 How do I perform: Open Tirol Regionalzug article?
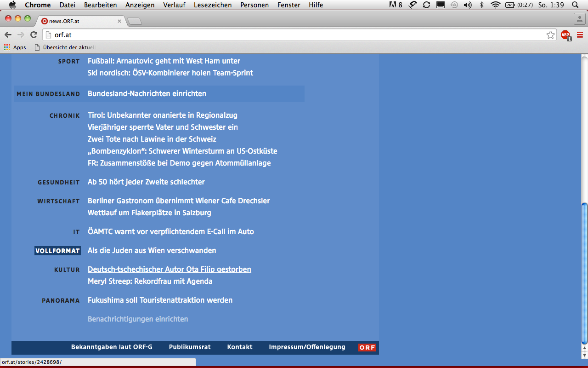pos(163,115)
